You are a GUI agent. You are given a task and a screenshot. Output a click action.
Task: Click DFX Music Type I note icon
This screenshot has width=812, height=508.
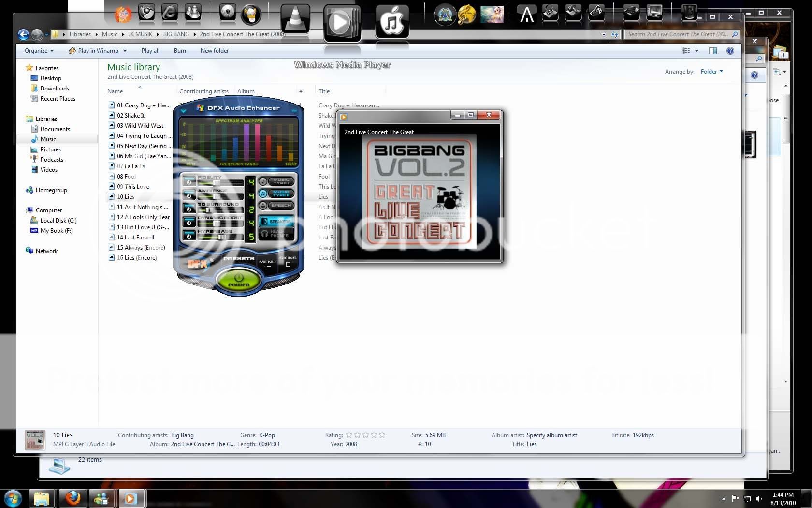click(x=263, y=181)
